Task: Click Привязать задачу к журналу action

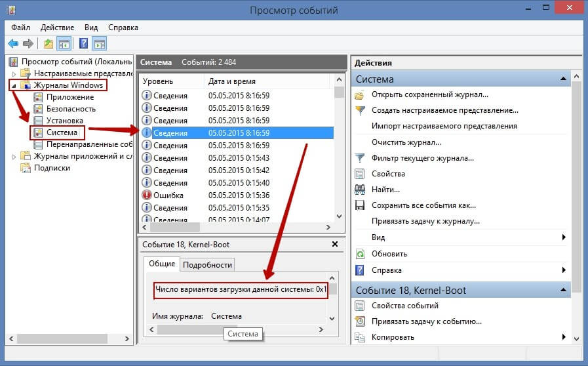Action: (x=423, y=221)
